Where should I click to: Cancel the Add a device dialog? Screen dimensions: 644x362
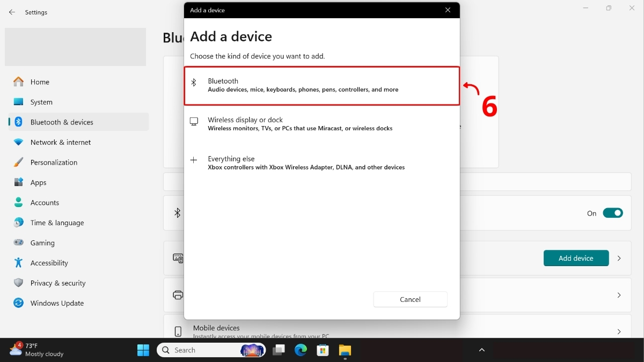tap(410, 299)
